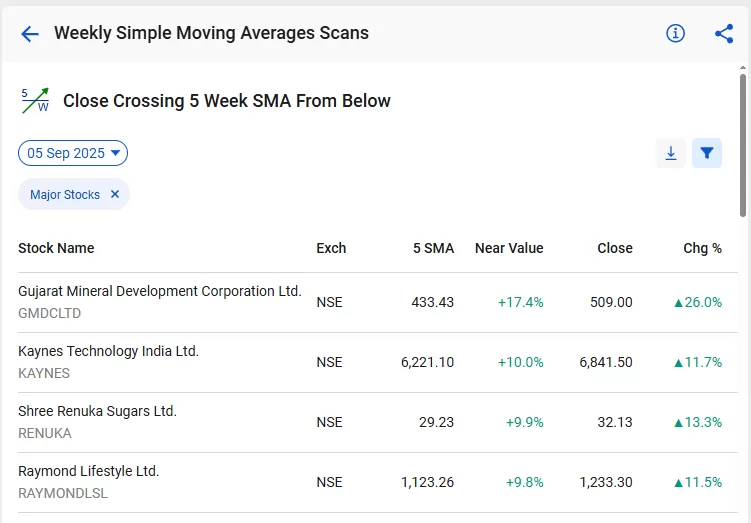Click the vertical scrollbar thumb
Screen dimensions: 751x523
(743, 145)
